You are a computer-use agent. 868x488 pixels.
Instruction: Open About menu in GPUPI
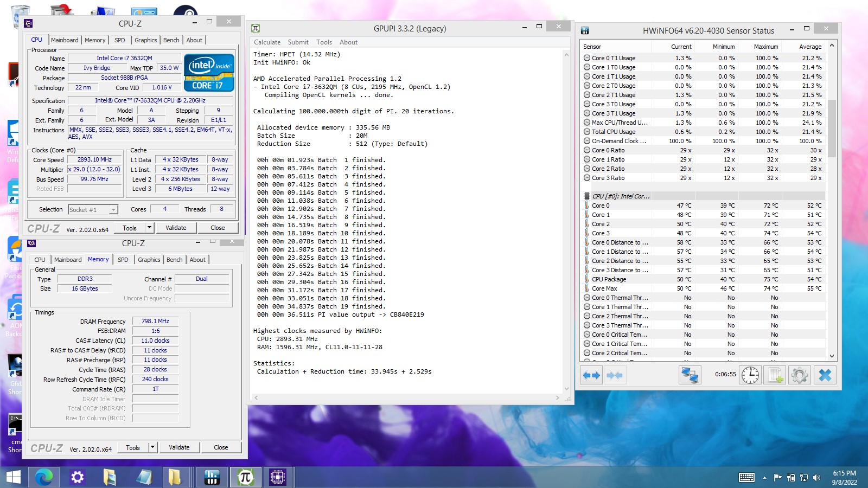(x=348, y=42)
